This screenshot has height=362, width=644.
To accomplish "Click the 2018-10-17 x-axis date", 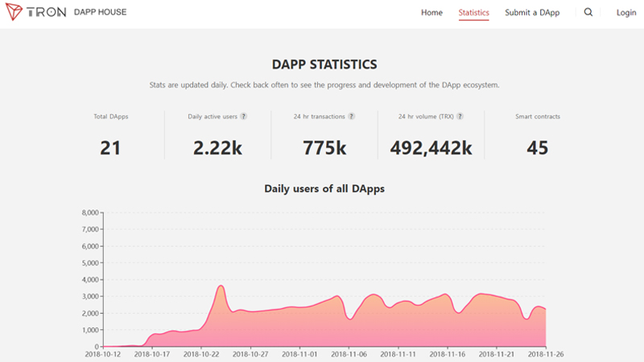I will tap(152, 354).
